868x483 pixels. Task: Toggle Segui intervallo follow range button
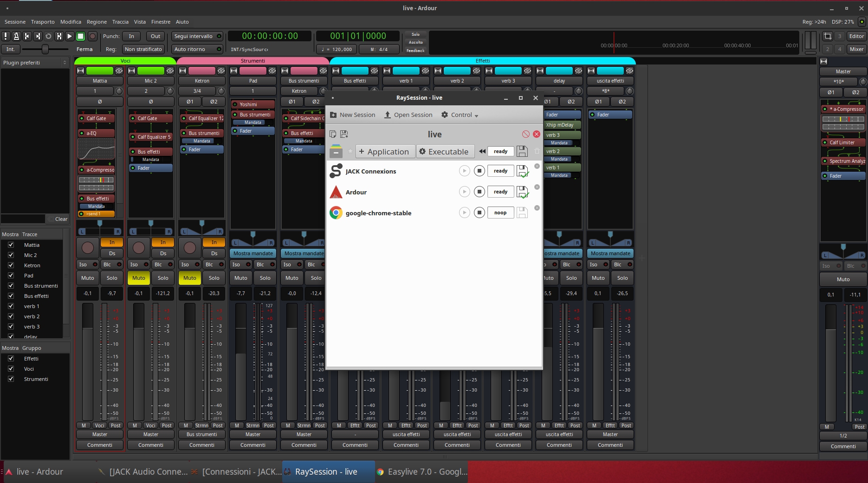(x=197, y=36)
